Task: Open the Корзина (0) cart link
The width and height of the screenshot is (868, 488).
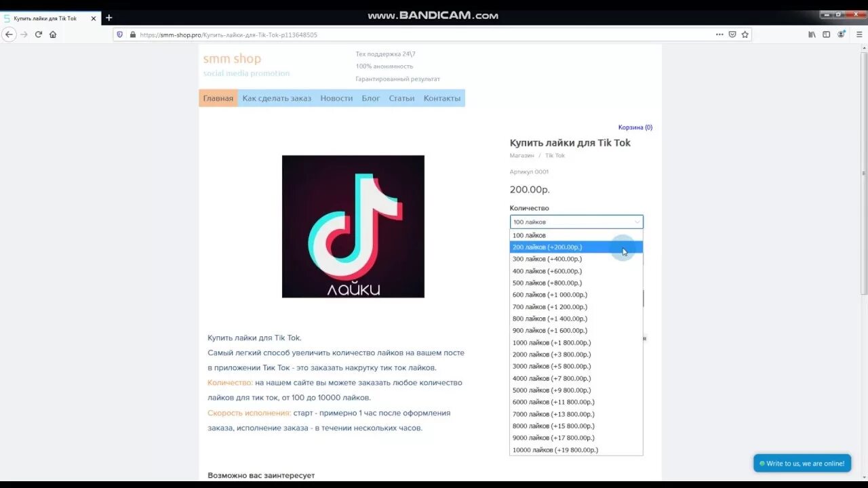Action: 635,127
